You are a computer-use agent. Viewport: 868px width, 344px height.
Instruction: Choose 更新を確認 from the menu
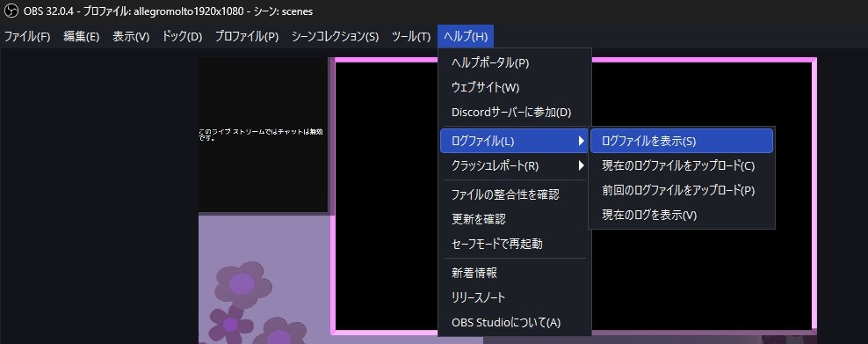(514, 219)
